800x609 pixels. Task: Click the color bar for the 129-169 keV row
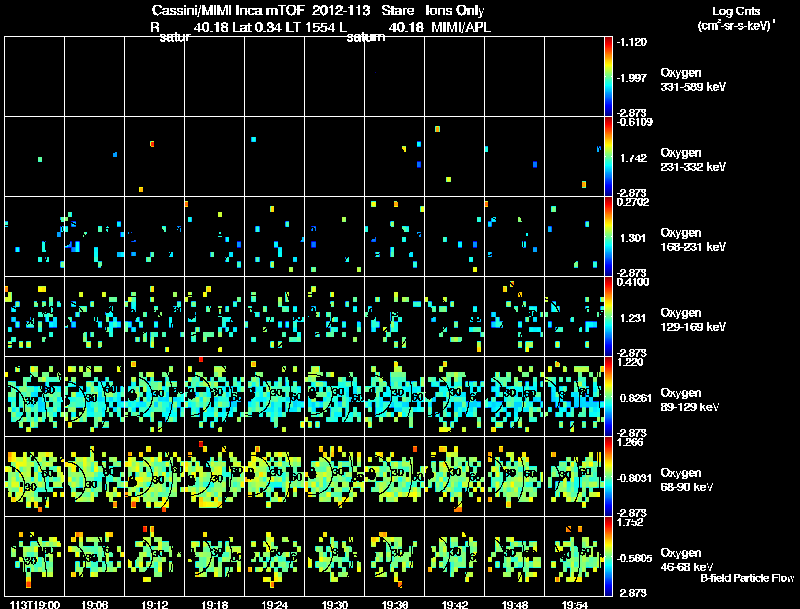(608, 316)
